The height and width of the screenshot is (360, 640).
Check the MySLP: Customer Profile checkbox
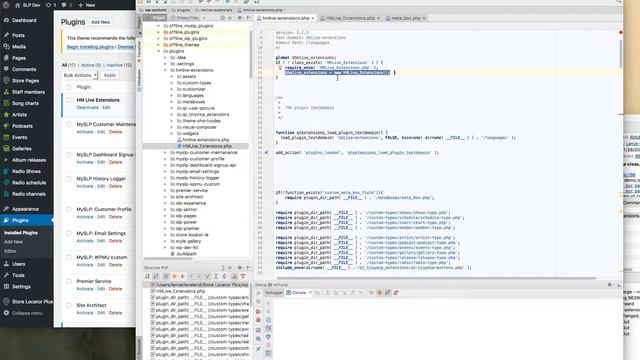[69, 209]
